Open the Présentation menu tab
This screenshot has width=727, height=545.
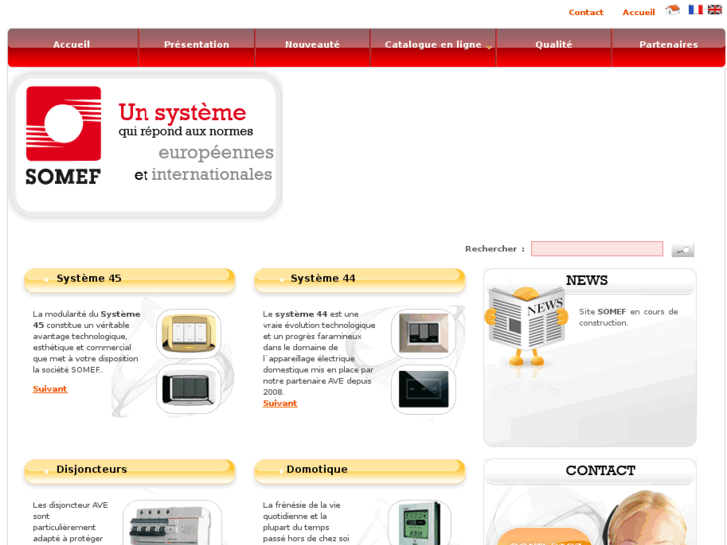197,45
